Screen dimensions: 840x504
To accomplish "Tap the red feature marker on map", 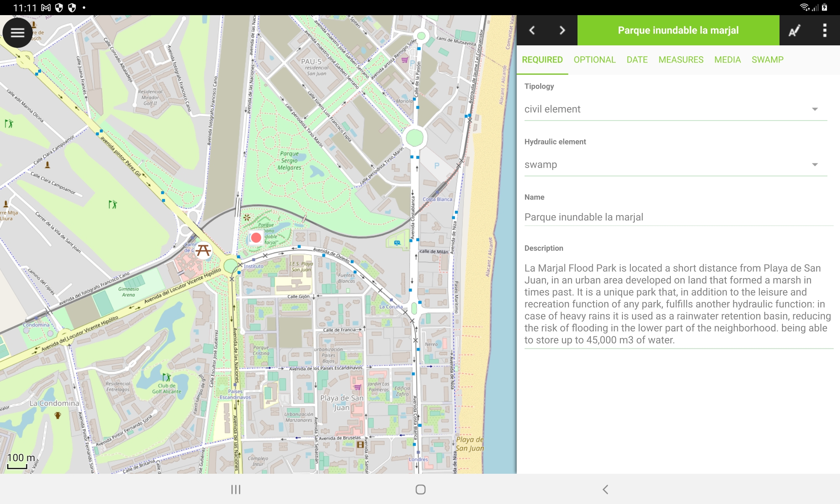I will 256,238.
